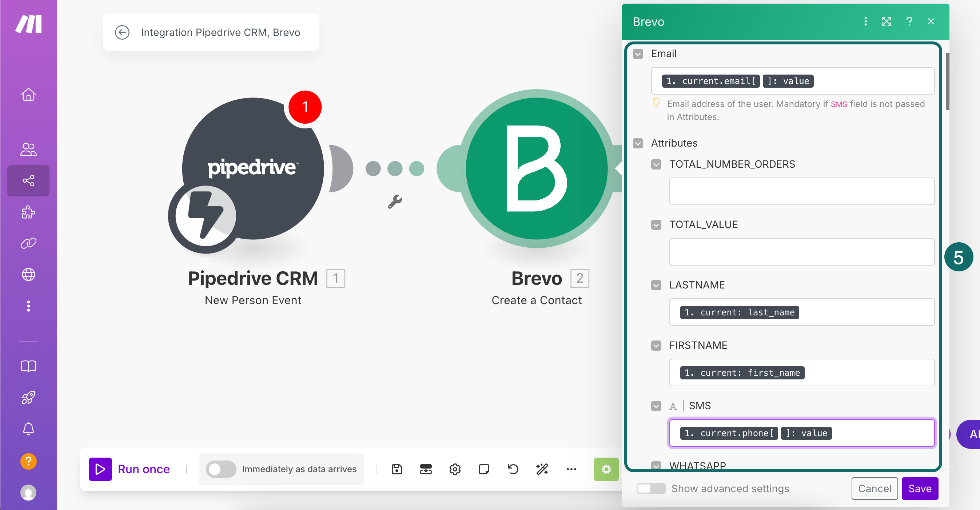
Task: Click the FIRSTNAME input field
Action: [x=802, y=372]
